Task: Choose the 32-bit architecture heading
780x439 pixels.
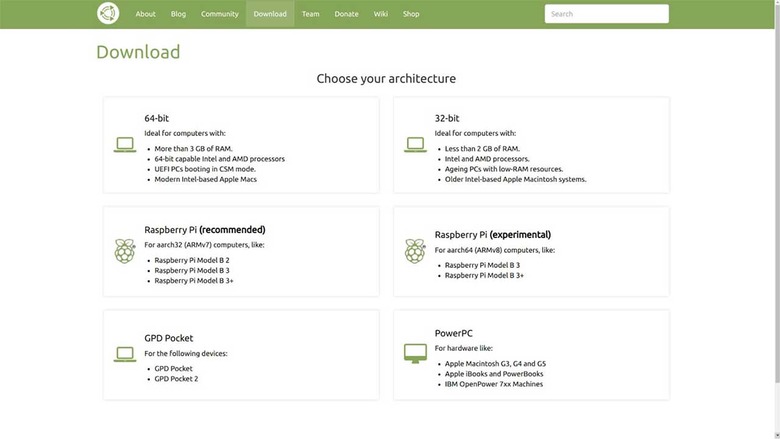Action: [x=447, y=118]
